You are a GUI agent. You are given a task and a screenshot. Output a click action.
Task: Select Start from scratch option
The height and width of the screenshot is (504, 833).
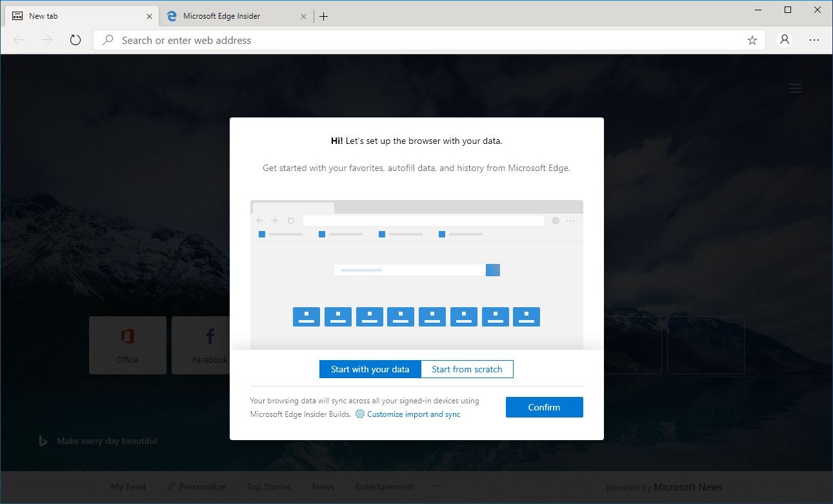point(467,369)
